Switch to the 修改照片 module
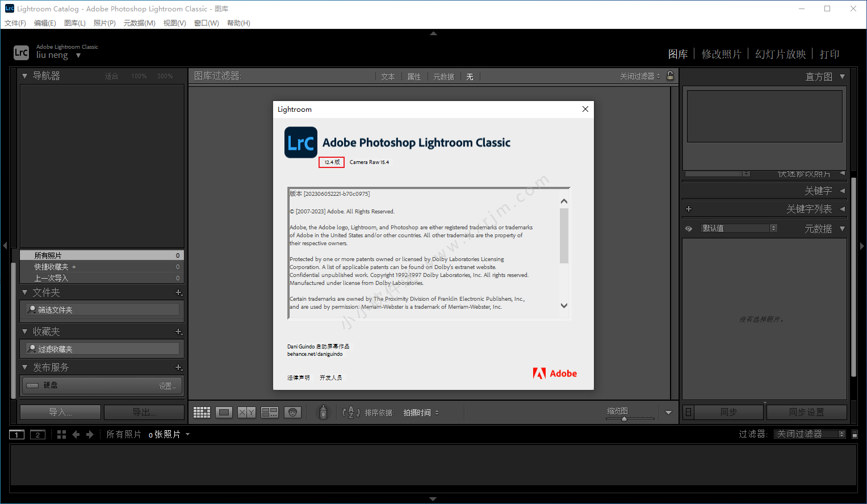The image size is (867, 504). pos(721,53)
